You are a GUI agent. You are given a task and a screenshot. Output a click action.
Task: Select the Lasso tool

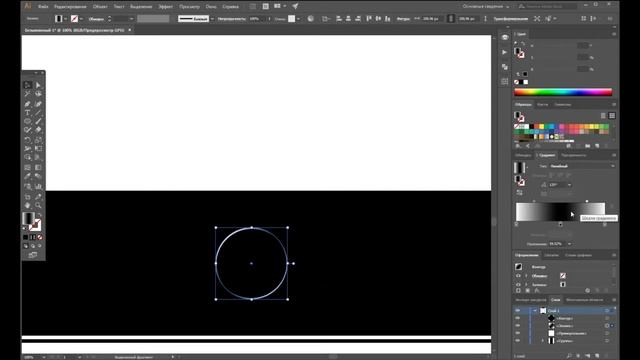click(x=38, y=94)
